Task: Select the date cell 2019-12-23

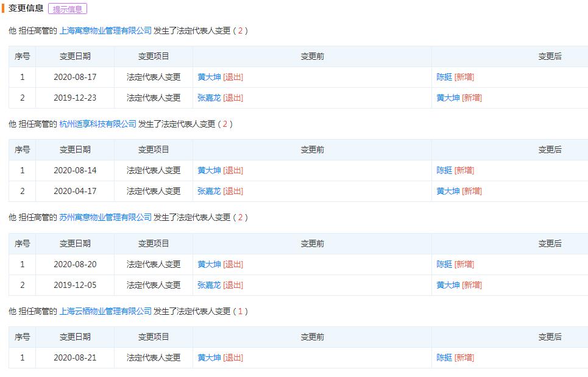Action: point(75,98)
